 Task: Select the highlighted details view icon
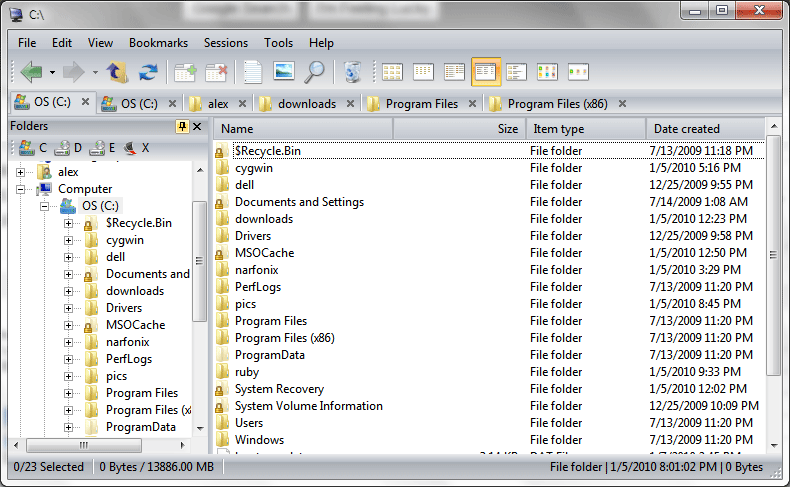(486, 72)
